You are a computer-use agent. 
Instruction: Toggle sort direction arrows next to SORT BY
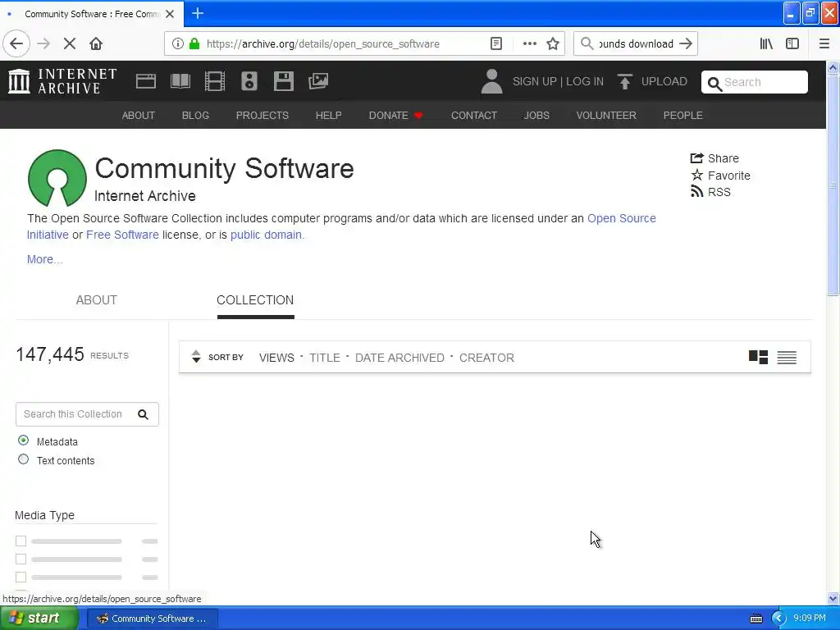196,357
